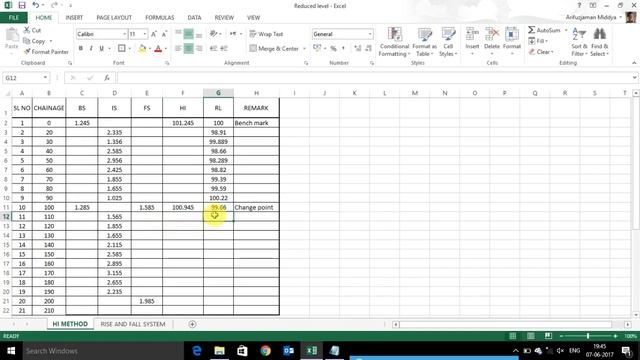
Task: Click the Decrease Decimal icon
Action: pyautogui.click(x=369, y=49)
